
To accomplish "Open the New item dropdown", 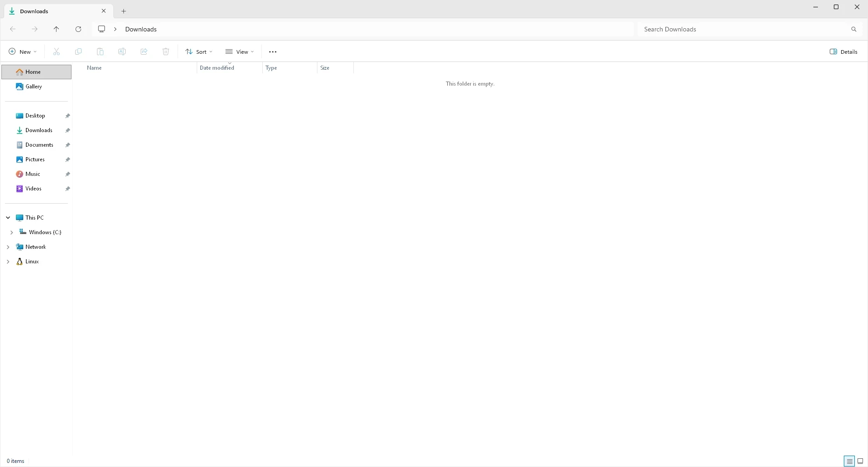I will (23, 52).
